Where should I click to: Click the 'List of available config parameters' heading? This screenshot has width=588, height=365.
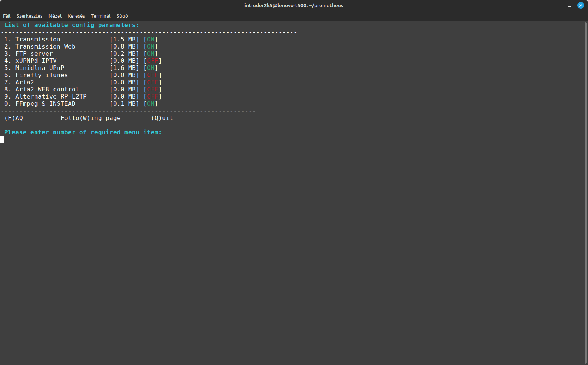click(x=71, y=25)
